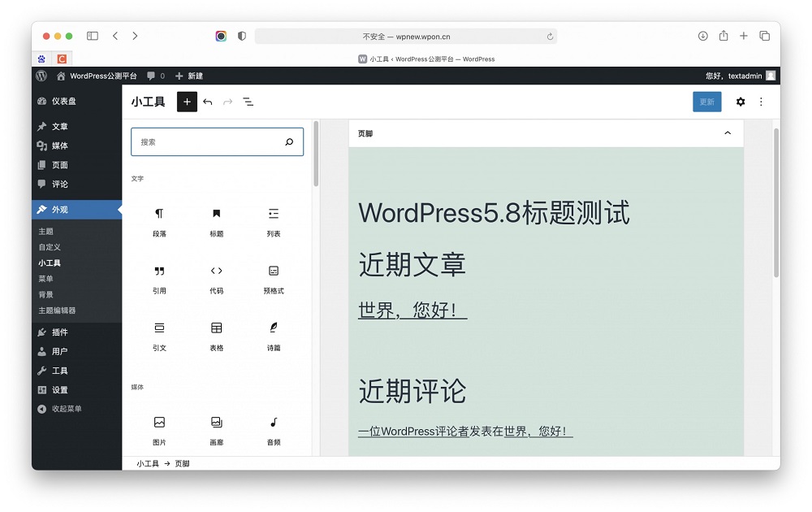Insert a 段落 (paragraph) block
Image resolution: width=812 pixels, height=512 pixels.
coord(159,219)
